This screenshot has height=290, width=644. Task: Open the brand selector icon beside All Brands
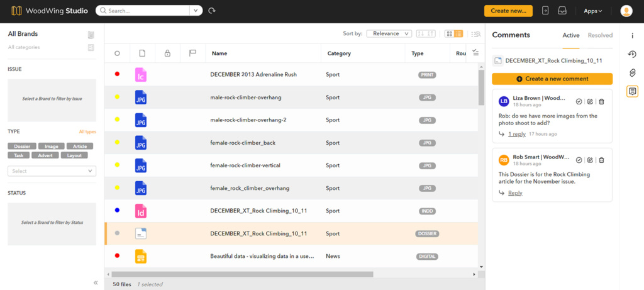91,35
